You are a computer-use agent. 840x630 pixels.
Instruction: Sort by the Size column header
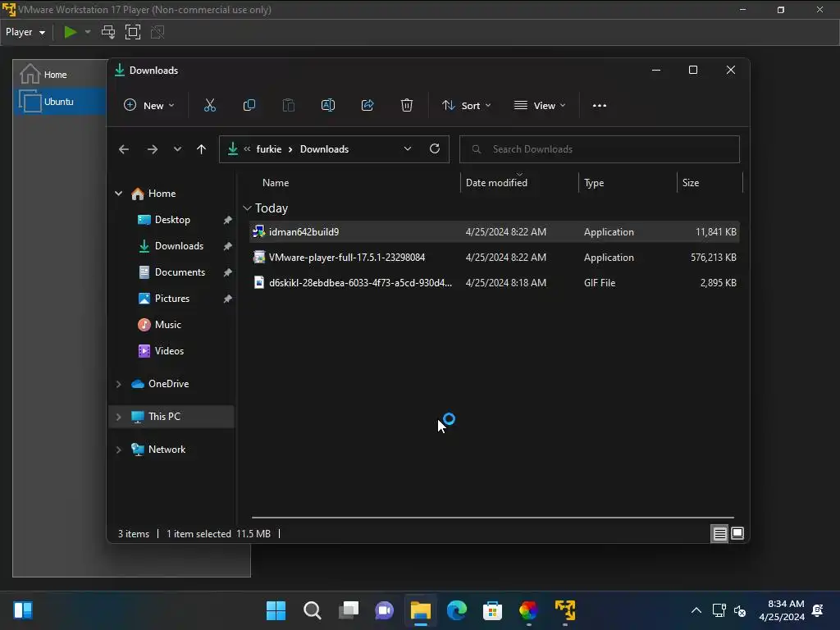coord(710,183)
